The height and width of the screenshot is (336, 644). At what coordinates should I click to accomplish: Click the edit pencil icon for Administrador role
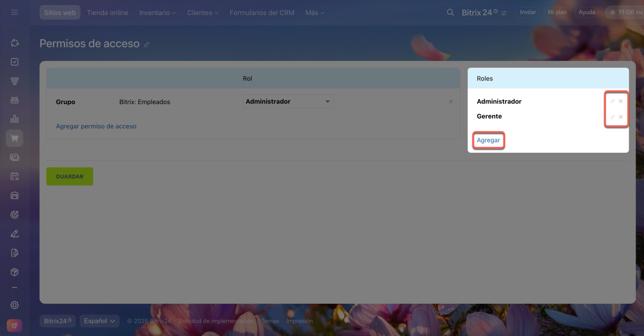(612, 102)
